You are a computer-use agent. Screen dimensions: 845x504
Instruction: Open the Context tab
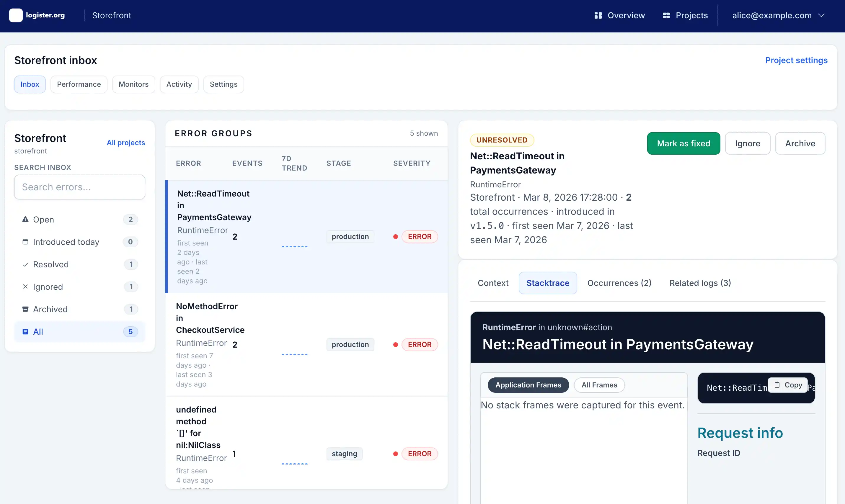[493, 283]
